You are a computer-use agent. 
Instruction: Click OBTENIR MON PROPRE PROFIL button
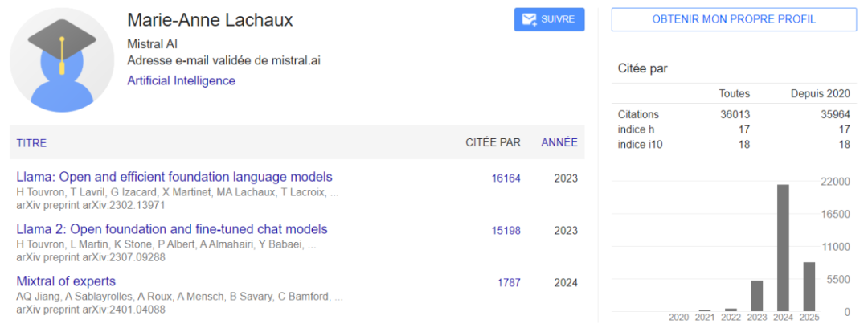click(x=734, y=19)
